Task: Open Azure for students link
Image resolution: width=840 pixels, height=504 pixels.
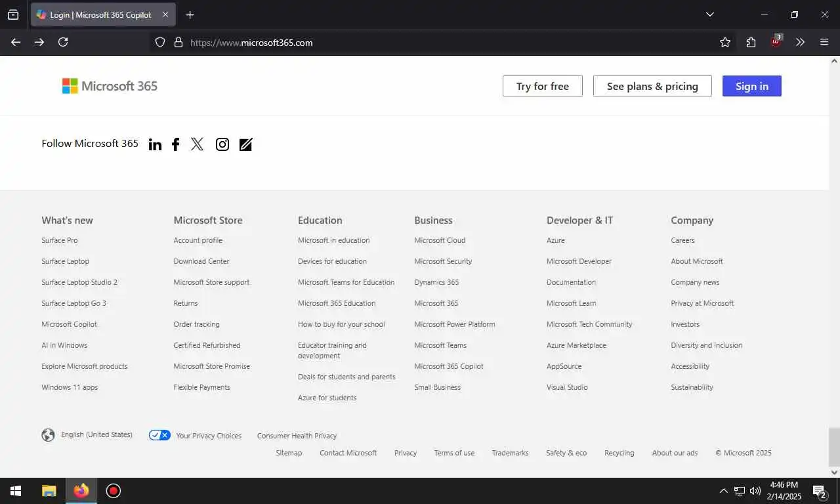Action: [327, 398]
